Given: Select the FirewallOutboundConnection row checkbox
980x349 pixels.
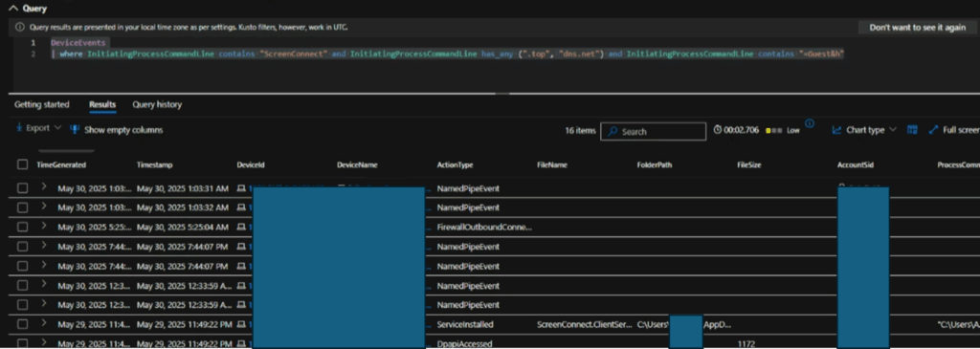Looking at the screenshot, I should (23, 228).
